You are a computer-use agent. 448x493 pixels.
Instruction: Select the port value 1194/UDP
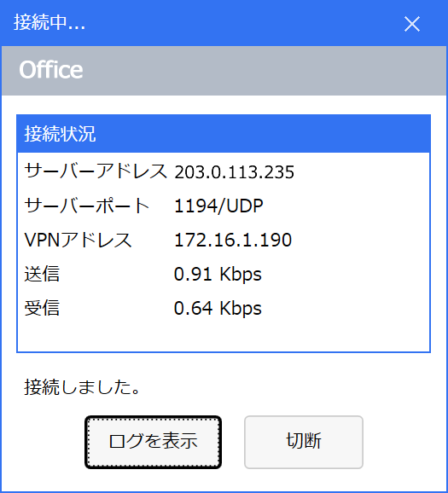[218, 206]
